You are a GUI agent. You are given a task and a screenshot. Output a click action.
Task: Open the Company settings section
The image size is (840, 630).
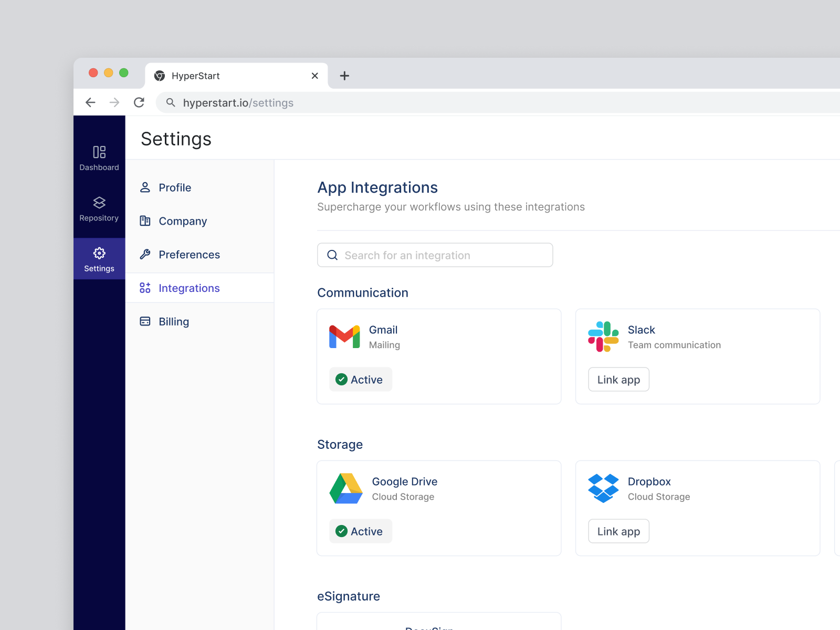click(182, 221)
